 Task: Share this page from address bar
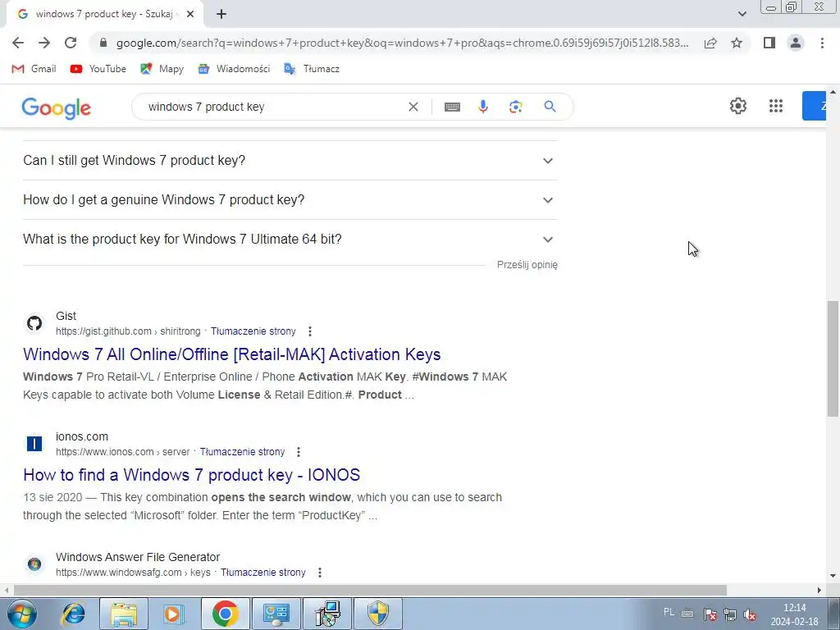pos(710,43)
